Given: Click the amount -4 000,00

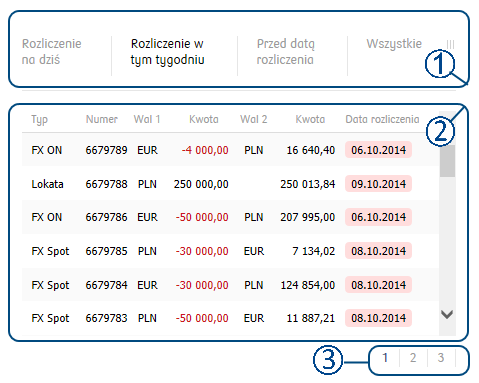Looking at the screenshot, I should pos(205,150).
